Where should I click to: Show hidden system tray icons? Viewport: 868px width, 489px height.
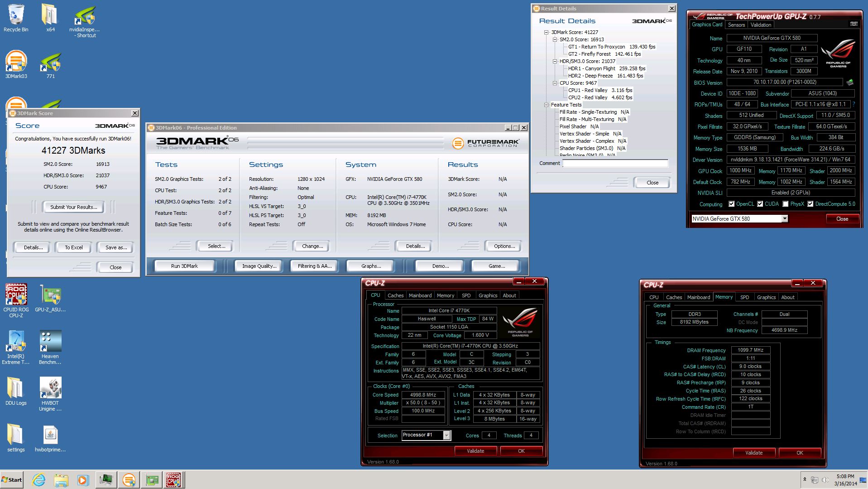coord(805,479)
